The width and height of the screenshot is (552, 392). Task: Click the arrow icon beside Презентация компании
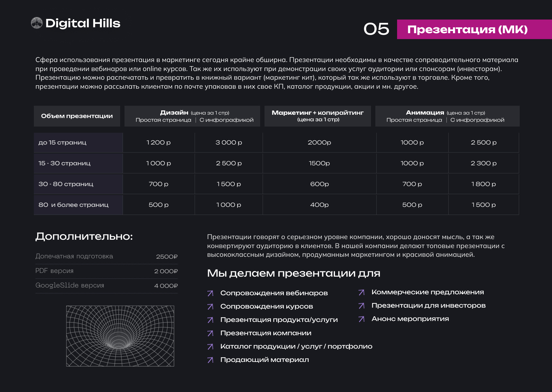coord(210,333)
